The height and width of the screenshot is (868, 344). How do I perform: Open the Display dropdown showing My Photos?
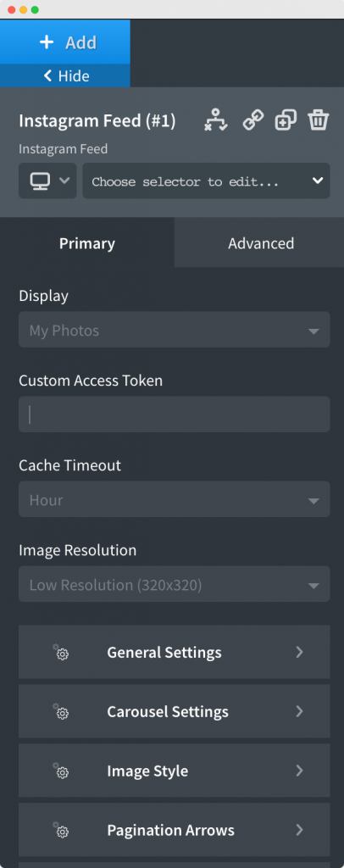pyautogui.click(x=175, y=330)
